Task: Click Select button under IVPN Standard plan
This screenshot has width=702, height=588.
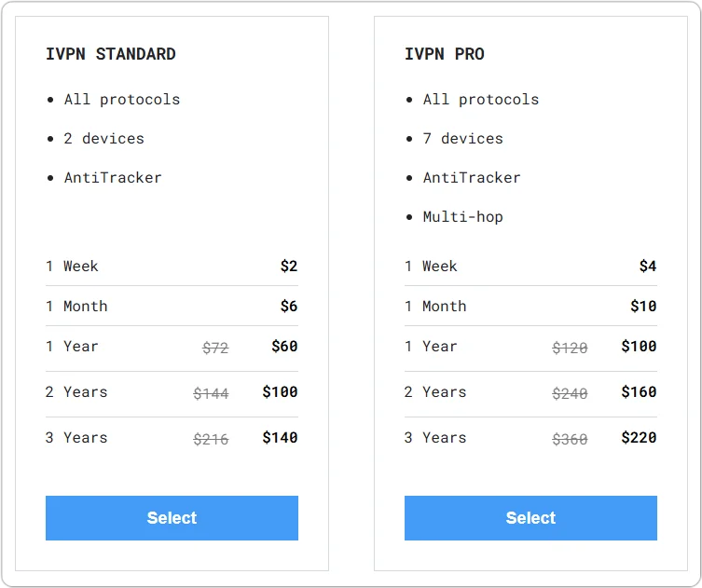Action: coord(172,518)
